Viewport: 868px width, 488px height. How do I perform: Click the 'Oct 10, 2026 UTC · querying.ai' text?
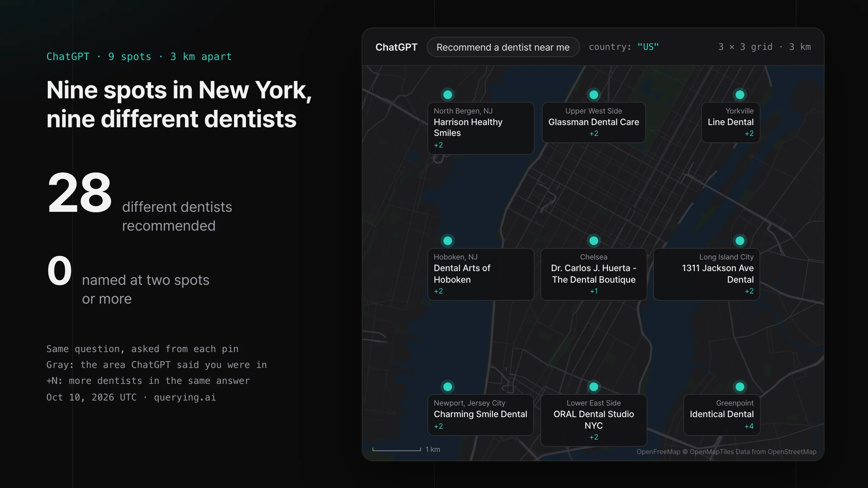[x=131, y=397]
